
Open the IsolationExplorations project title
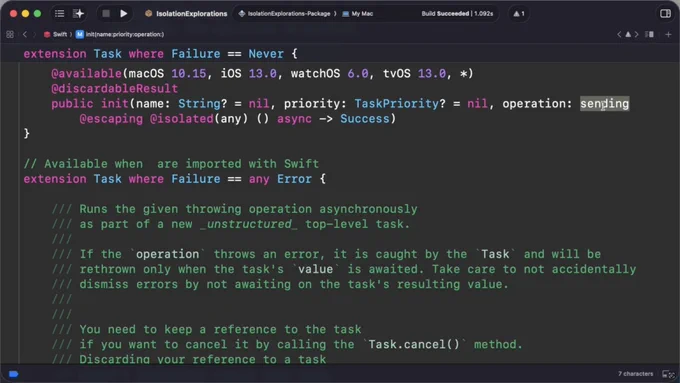pos(191,13)
